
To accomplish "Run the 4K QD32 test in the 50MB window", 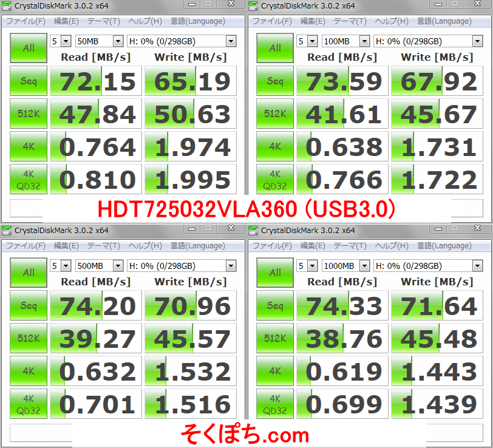I will pos(29,179).
